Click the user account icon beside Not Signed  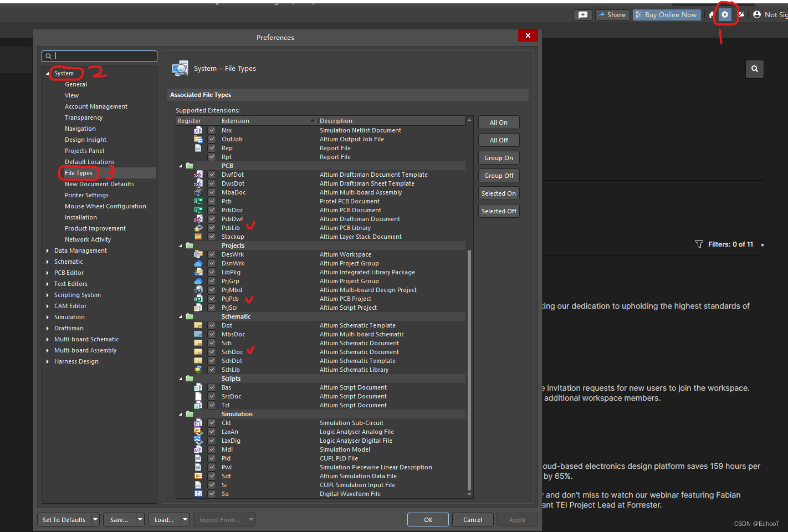pyautogui.click(x=757, y=15)
